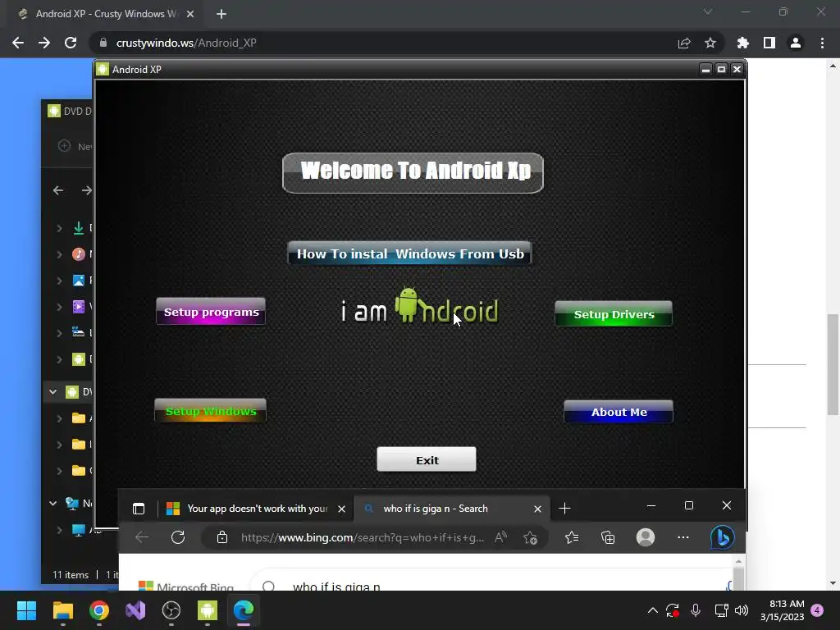The image size is (840, 630).
Task: Open Bing chat sidebar button
Action: [722, 537]
